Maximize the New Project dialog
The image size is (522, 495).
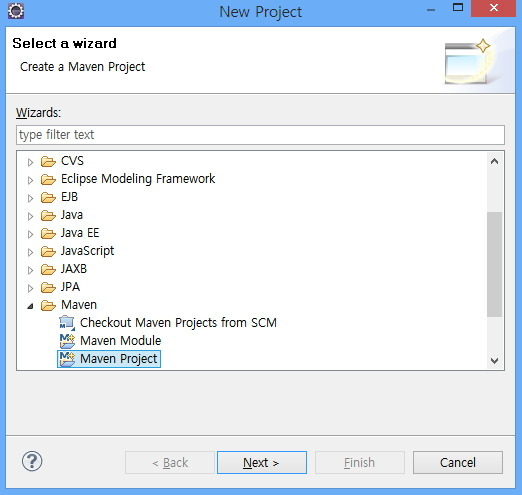[x=458, y=8]
